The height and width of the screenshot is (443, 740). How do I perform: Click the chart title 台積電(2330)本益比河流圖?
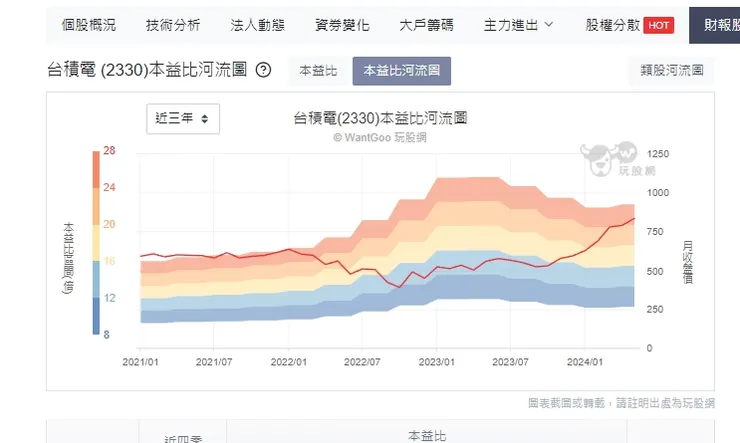pyautogui.click(x=380, y=118)
